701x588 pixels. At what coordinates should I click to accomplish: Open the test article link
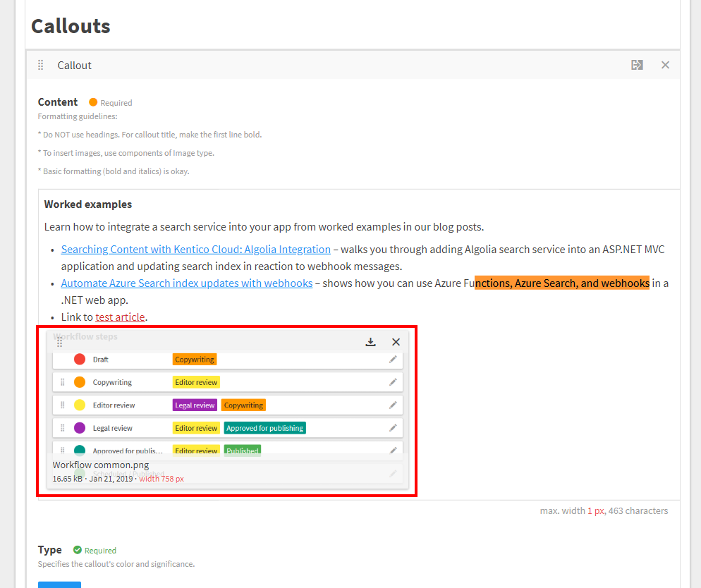click(x=120, y=317)
